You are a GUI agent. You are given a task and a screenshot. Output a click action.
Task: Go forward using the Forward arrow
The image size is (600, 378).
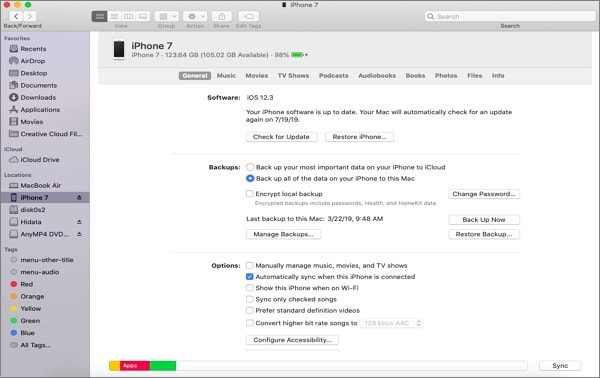[x=29, y=16]
